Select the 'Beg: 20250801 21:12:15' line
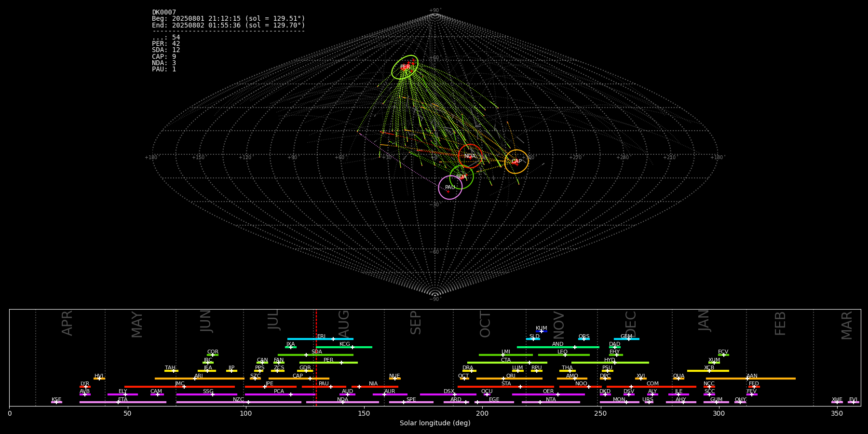 229,19
